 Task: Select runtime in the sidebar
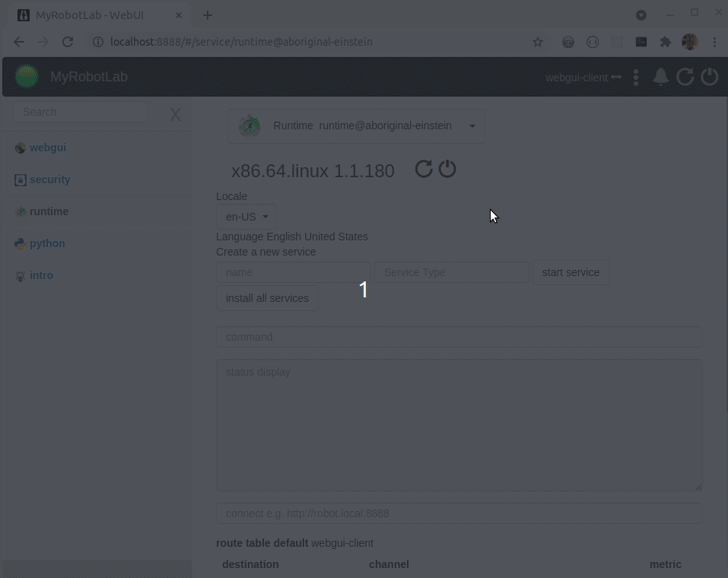[49, 211]
